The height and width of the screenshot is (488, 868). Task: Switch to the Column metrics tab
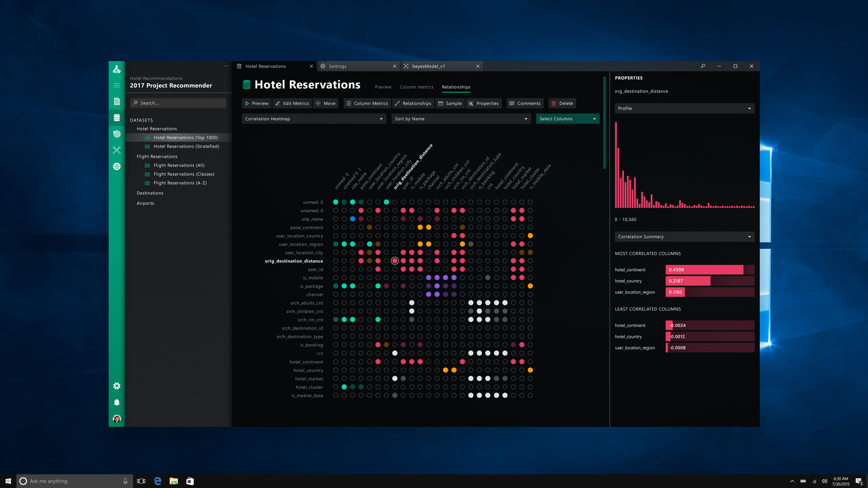416,87
